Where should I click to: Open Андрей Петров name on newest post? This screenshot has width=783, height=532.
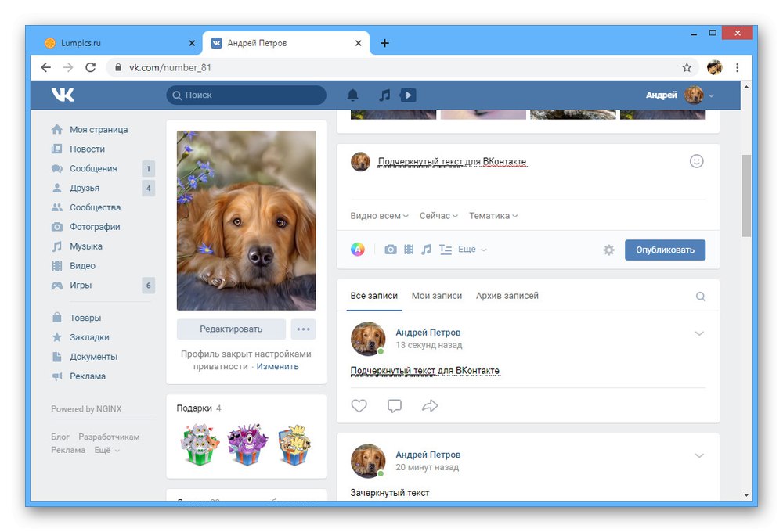(428, 332)
